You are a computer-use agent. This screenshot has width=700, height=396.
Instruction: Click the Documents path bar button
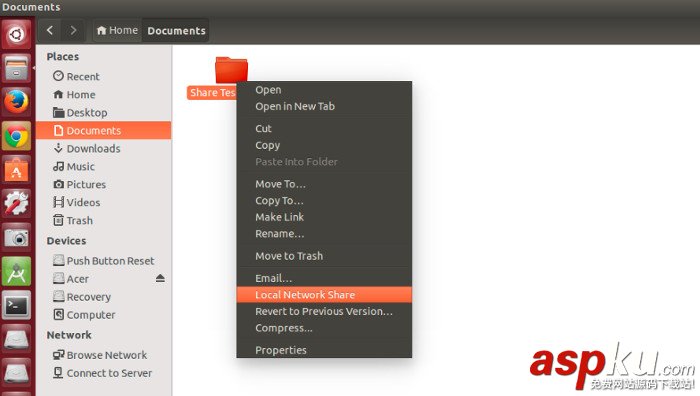[x=176, y=30]
